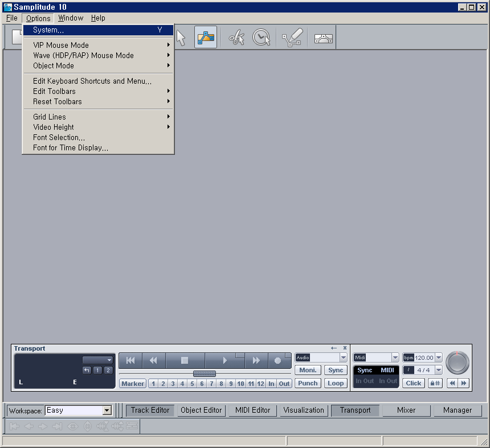Toggle the Transport panel button in bottom bar
Screen dimensions: 490x448
coord(356,410)
